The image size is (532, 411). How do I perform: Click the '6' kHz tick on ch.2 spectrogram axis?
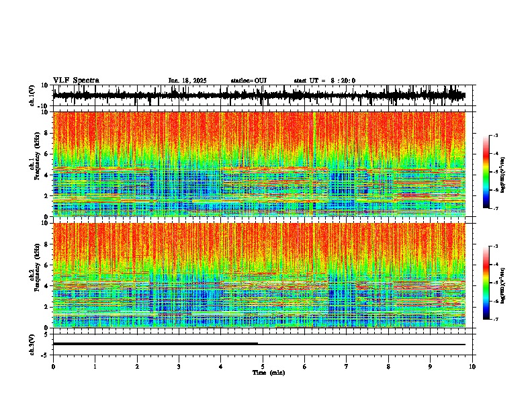click(48, 265)
